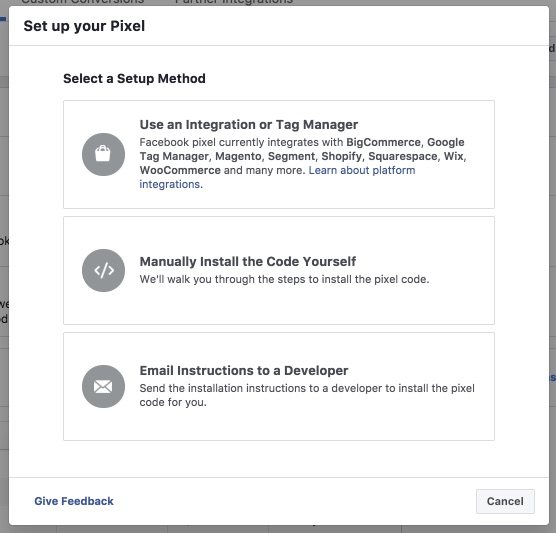556x533 pixels.
Task: Select 'Use an Integration or Tag Manager' heading
Action: click(x=249, y=124)
